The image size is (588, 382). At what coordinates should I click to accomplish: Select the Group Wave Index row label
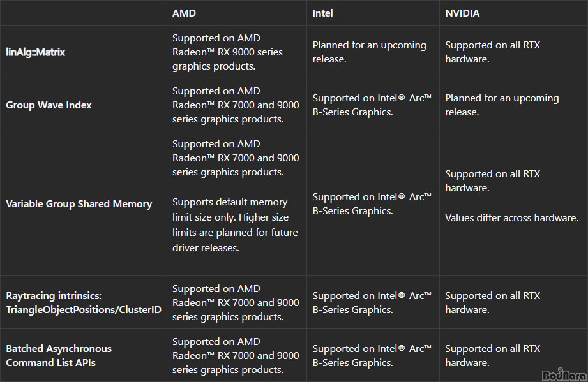click(x=49, y=105)
